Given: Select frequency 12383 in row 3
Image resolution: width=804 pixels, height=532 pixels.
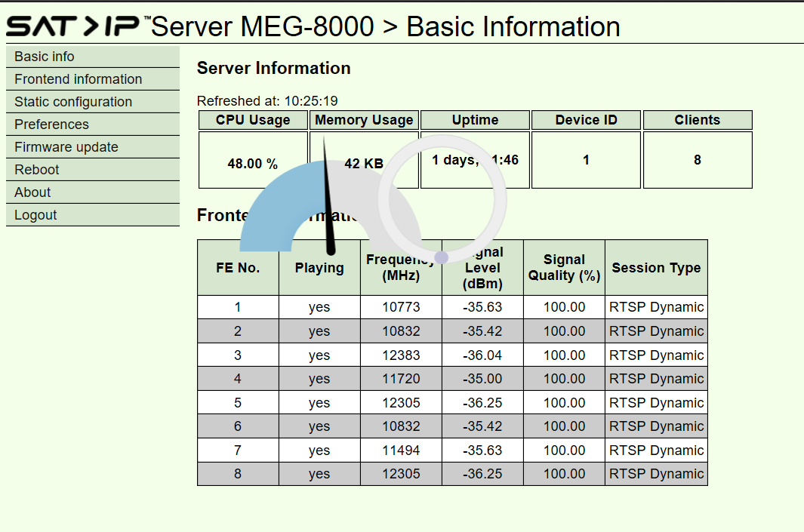Looking at the screenshot, I should 401,355.
